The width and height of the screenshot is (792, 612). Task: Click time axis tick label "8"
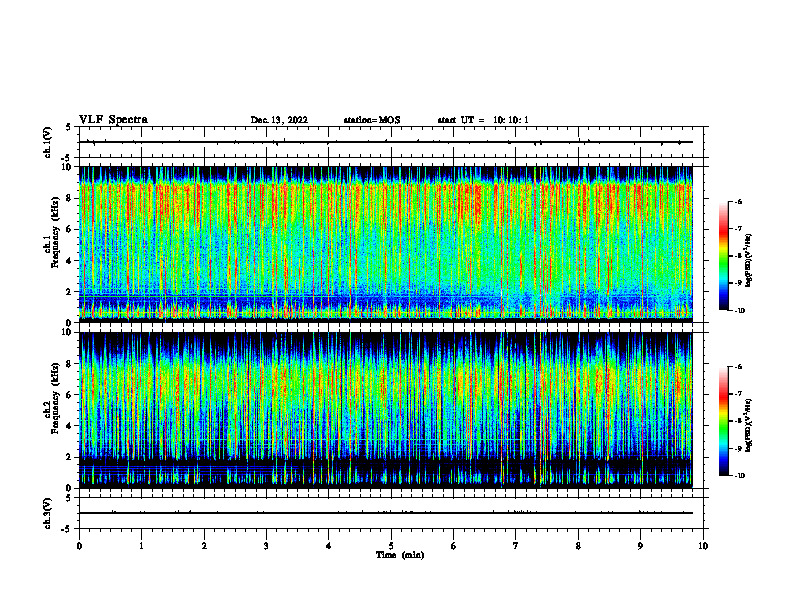pyautogui.click(x=578, y=546)
